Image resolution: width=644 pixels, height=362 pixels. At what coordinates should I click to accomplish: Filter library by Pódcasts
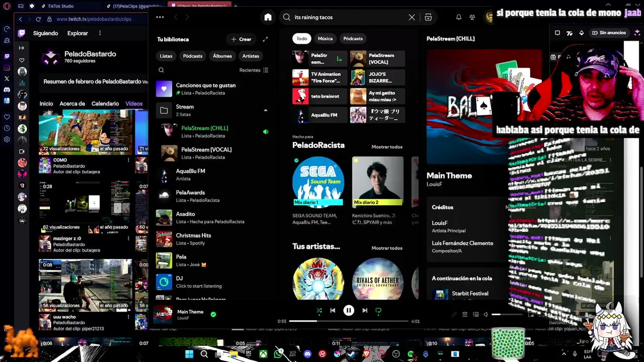pos(193,56)
